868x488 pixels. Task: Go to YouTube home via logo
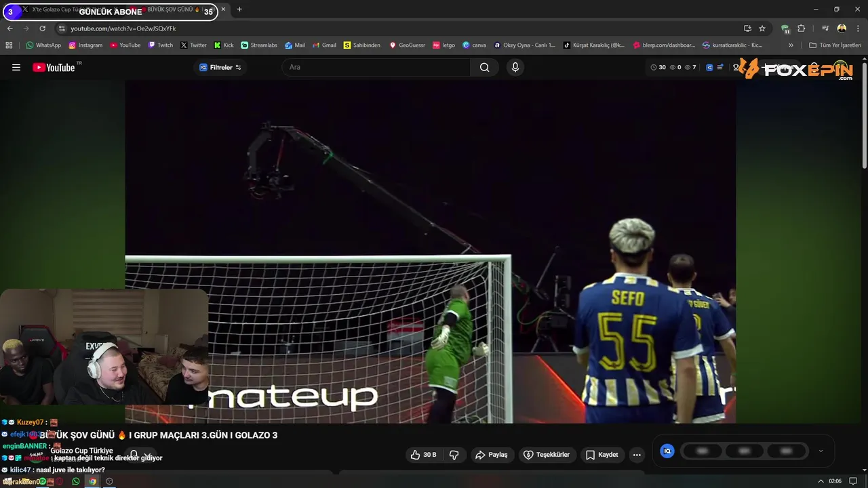[54, 67]
